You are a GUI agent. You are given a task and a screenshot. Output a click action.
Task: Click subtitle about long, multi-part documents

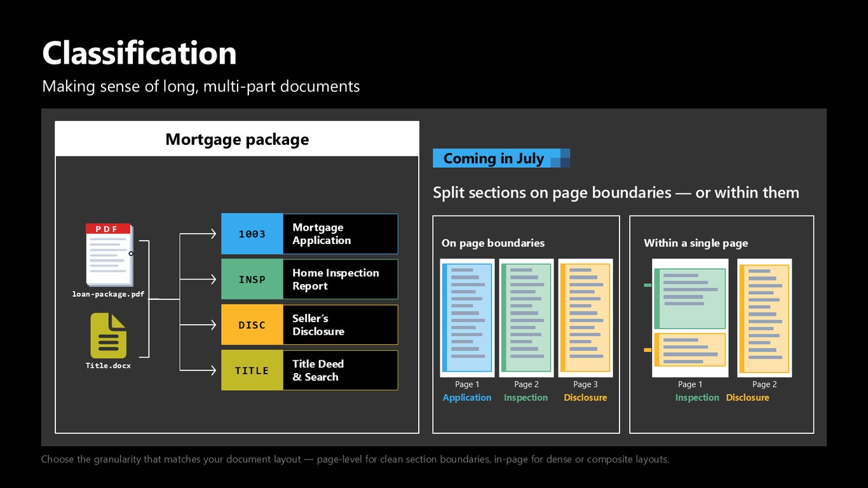[x=201, y=86]
